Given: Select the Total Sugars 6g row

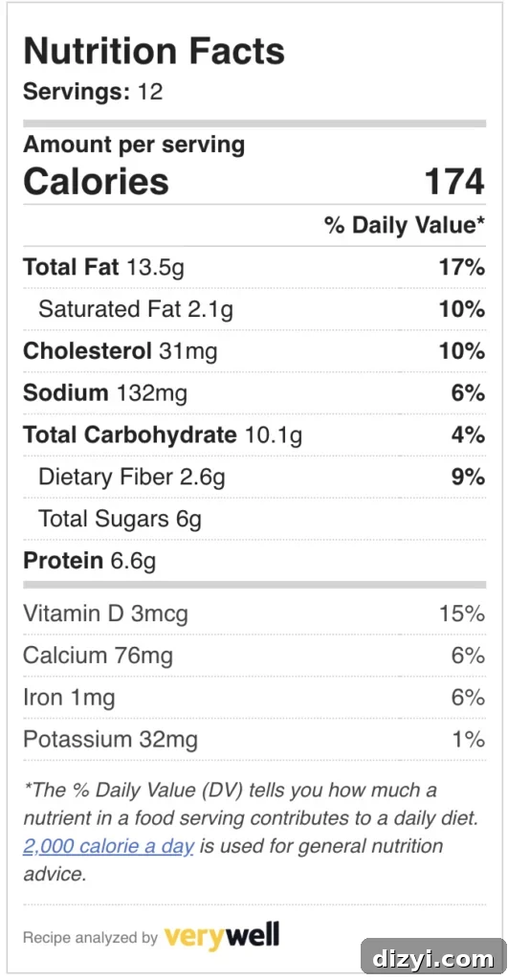Looking at the screenshot, I should click(x=254, y=519).
